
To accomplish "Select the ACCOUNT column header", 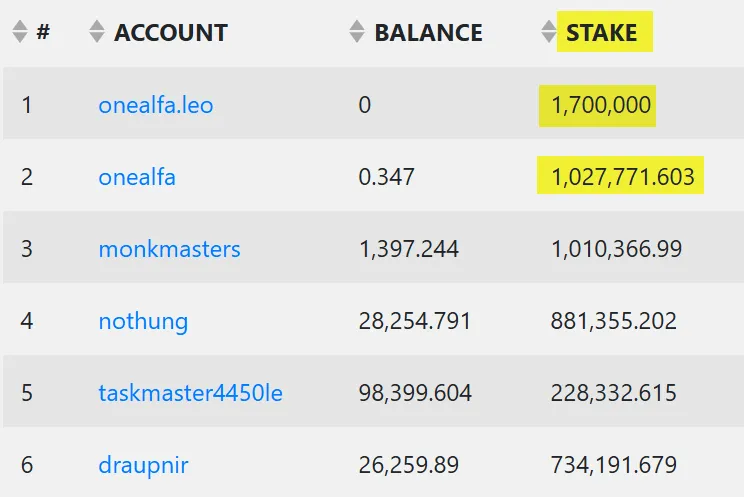I will (171, 33).
